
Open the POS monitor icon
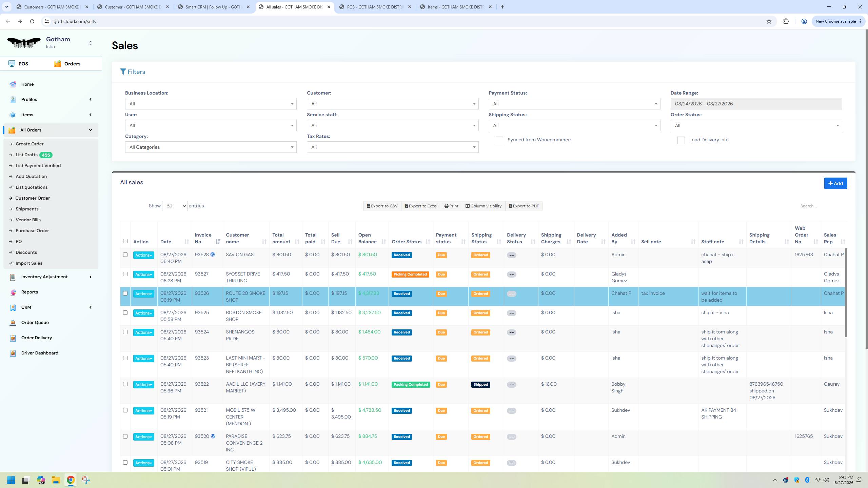[x=12, y=64]
